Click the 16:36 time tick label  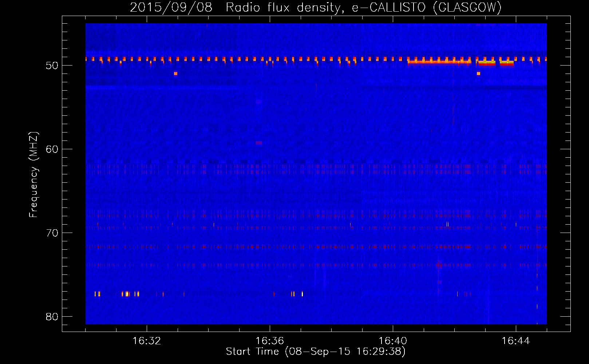(x=270, y=341)
